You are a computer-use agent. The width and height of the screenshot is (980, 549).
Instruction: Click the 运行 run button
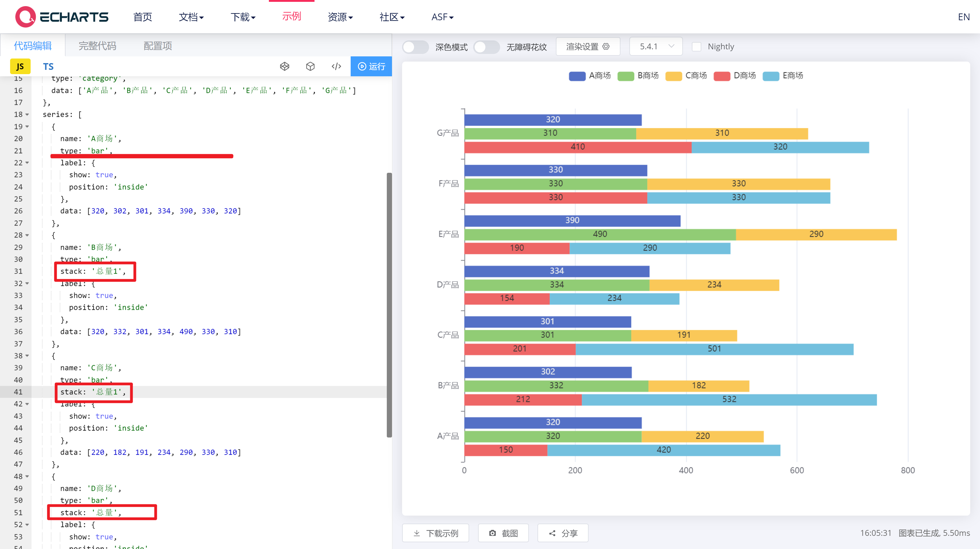pyautogui.click(x=371, y=66)
